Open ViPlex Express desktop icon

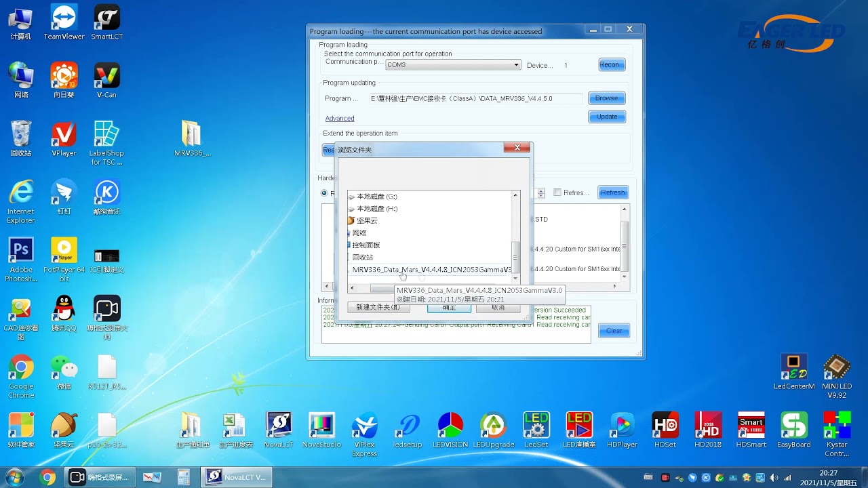point(364,434)
